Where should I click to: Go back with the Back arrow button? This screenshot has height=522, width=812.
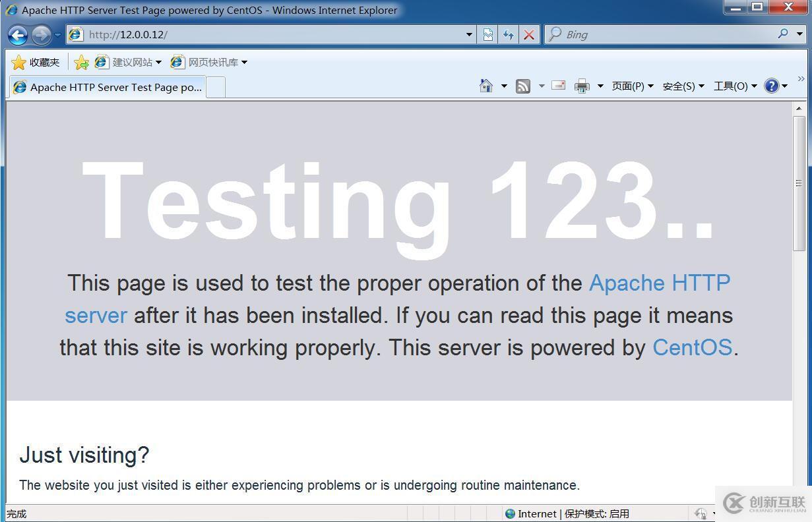[18, 35]
